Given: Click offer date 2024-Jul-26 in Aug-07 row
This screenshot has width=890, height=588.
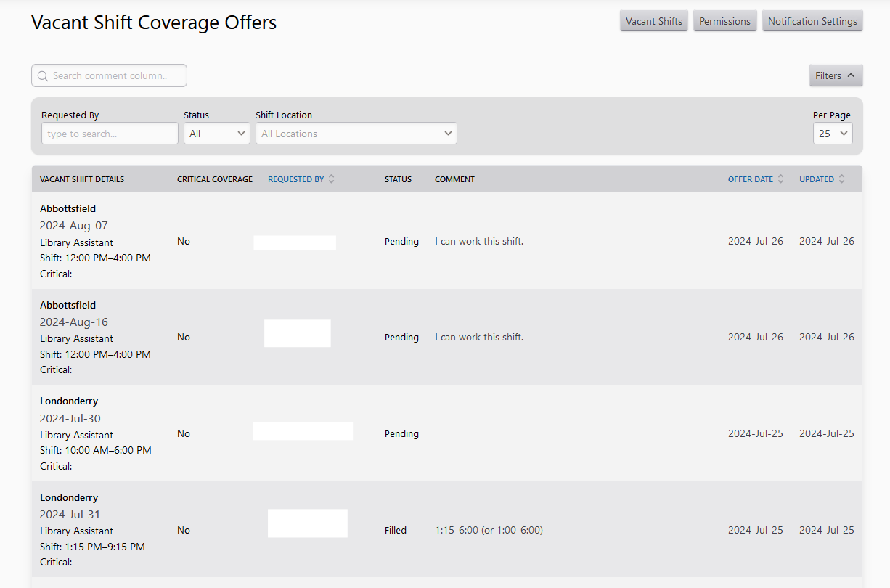Looking at the screenshot, I should tap(756, 241).
